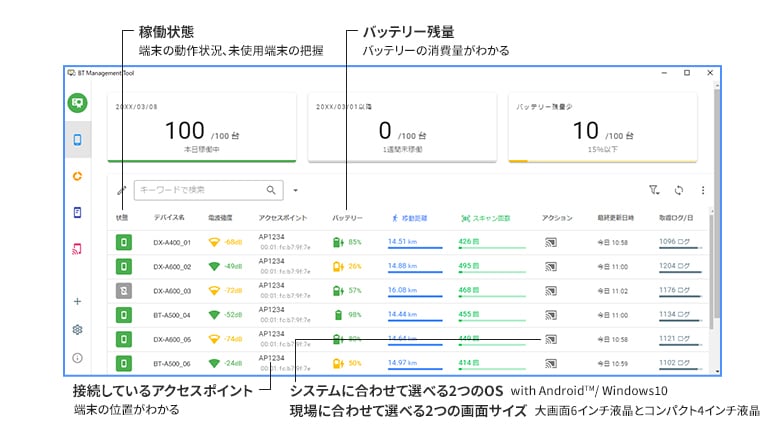Click the info icon in sidebar

pos(77,357)
